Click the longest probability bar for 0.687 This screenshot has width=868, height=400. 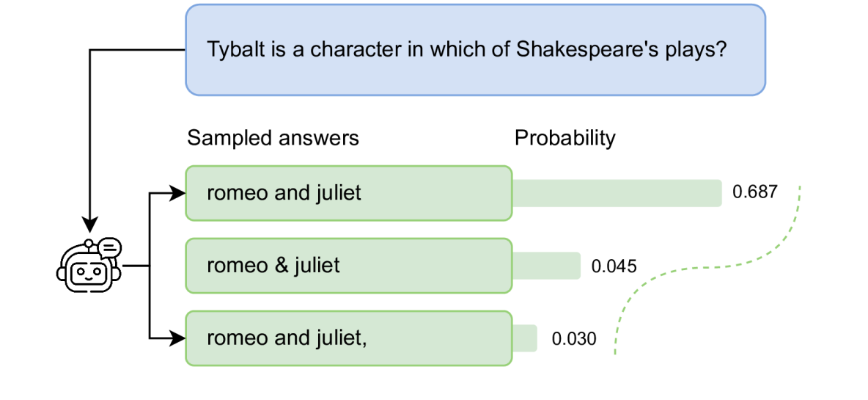click(616, 193)
